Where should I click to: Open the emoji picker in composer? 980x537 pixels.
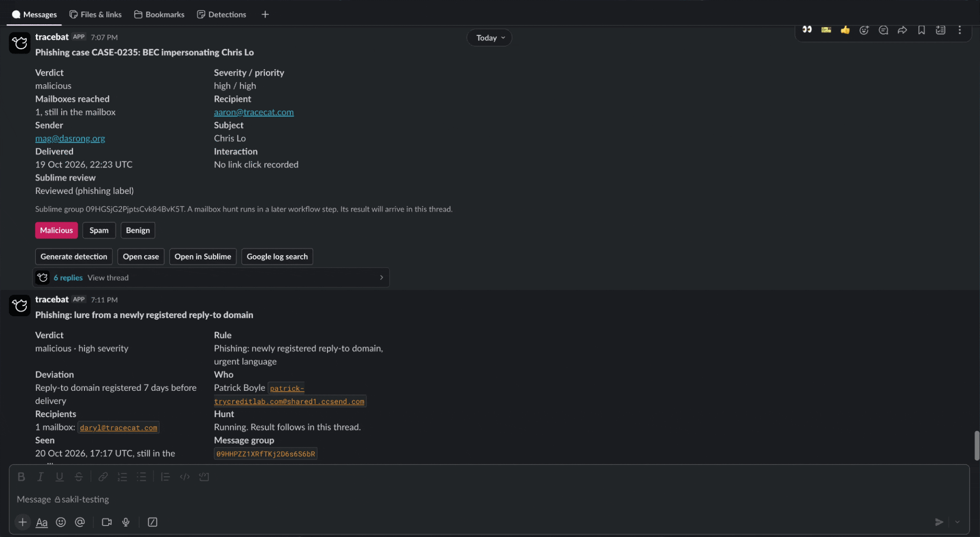point(61,522)
